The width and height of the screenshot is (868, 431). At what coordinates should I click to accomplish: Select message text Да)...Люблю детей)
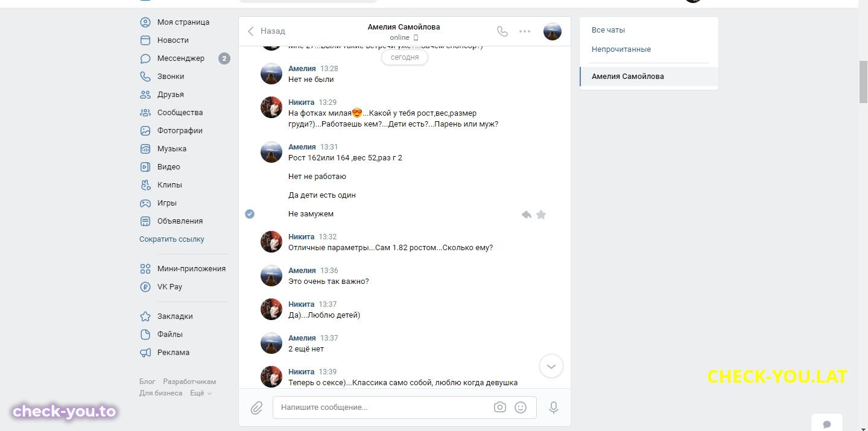pyautogui.click(x=324, y=315)
